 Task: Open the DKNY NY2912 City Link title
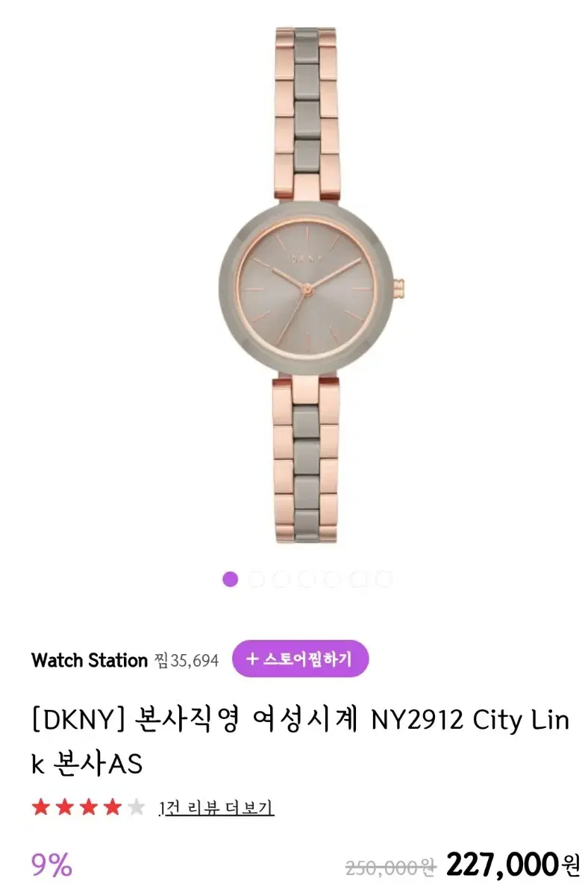point(300,743)
